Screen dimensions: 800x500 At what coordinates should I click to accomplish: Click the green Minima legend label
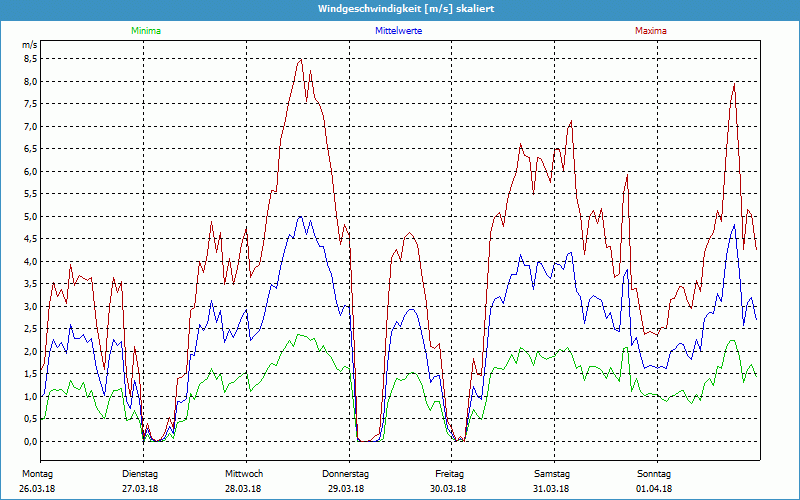[x=145, y=31]
